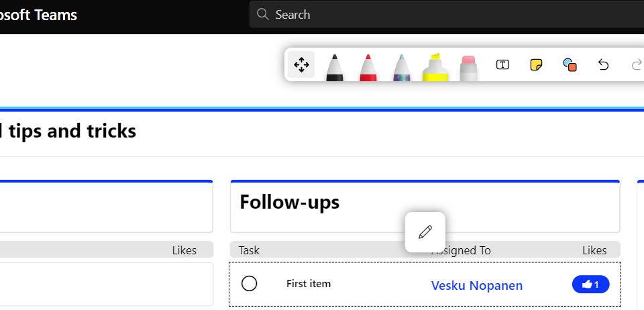The height and width of the screenshot is (310, 644).
Task: Redo the last whiteboard action
Action: tap(637, 64)
